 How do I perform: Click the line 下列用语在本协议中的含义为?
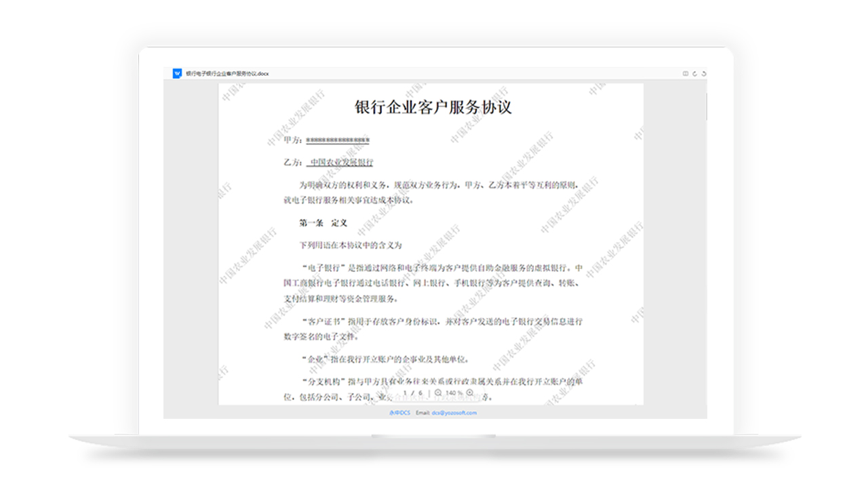[x=351, y=245]
